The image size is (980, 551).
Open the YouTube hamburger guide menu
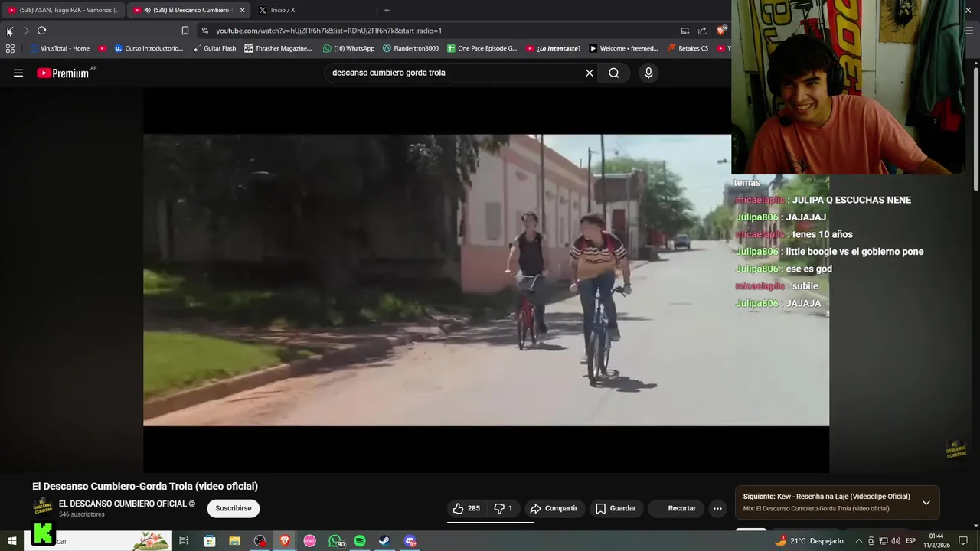pyautogui.click(x=18, y=73)
